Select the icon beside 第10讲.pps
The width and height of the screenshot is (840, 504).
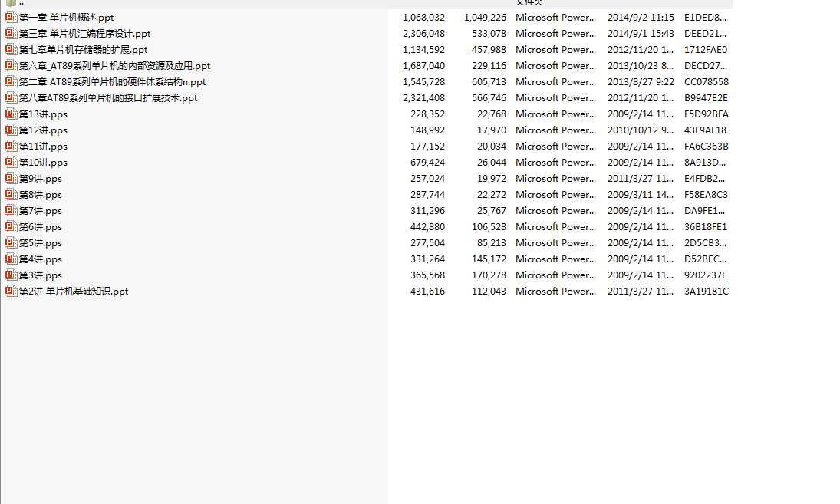pyautogui.click(x=11, y=162)
